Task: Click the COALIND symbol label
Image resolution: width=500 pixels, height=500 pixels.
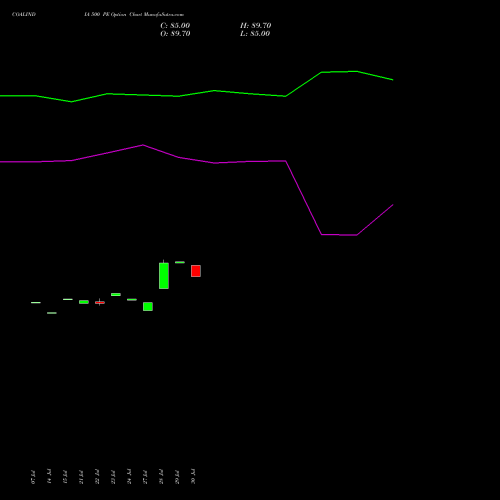Action: pyautogui.click(x=24, y=14)
